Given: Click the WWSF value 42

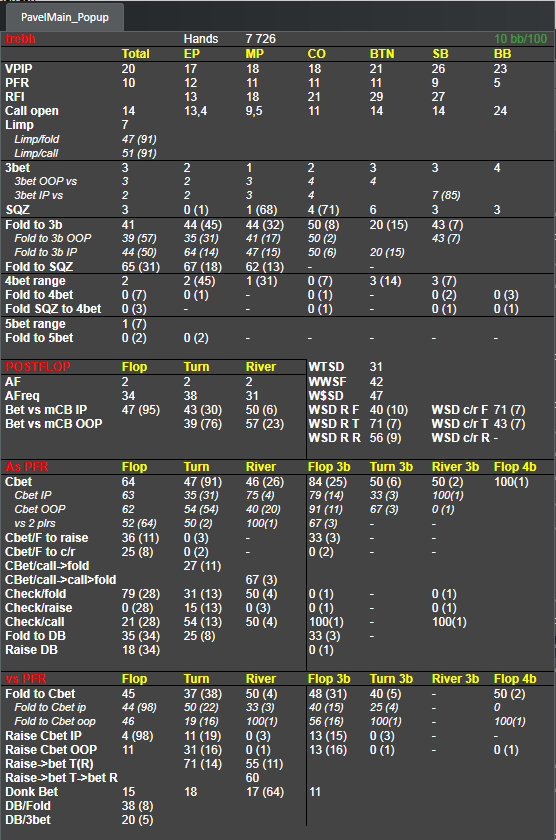Looking at the screenshot, I should [x=376, y=382].
